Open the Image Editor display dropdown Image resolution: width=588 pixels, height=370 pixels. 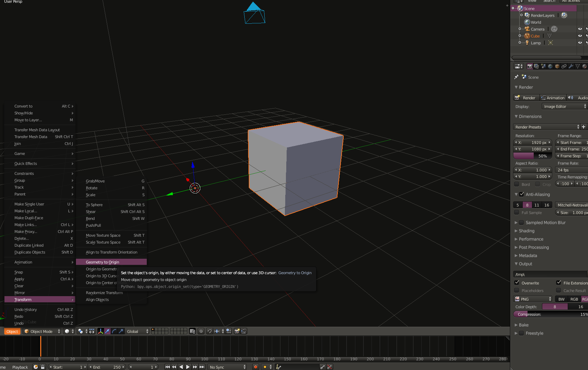pos(564,106)
